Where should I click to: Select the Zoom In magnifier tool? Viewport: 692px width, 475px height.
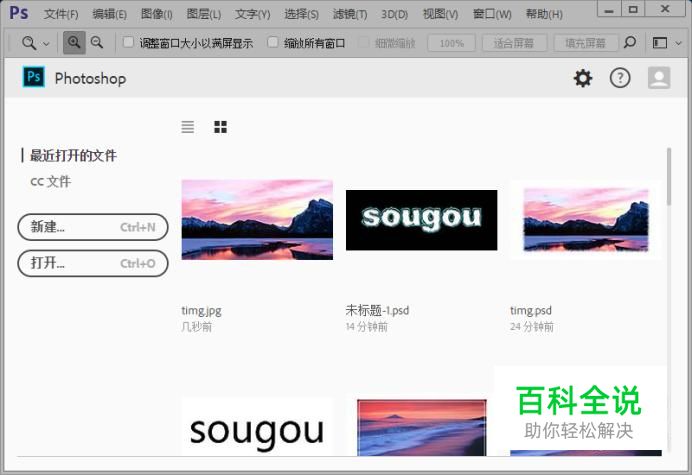click(74, 43)
